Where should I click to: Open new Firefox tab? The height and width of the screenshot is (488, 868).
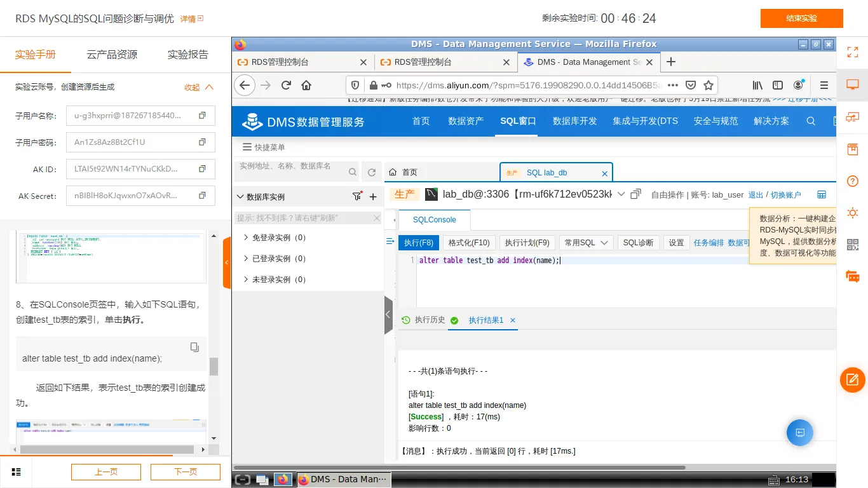coord(670,62)
